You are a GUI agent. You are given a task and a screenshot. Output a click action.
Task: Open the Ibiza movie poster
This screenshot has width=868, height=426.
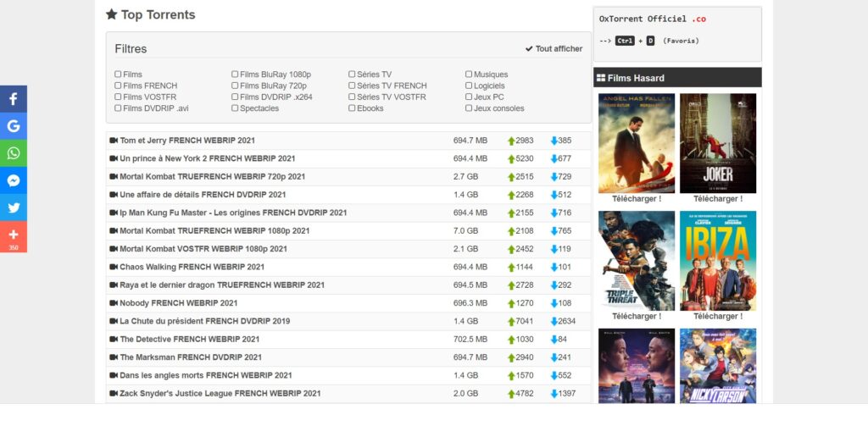click(718, 261)
